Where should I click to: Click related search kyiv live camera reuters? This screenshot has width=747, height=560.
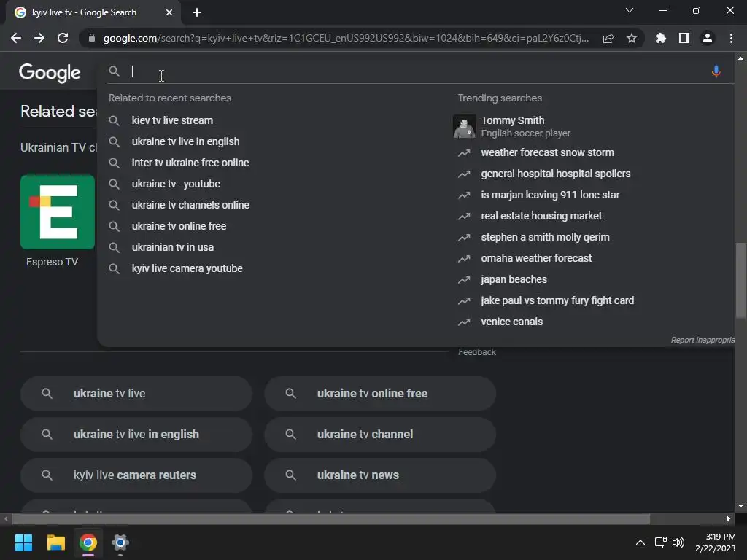[136, 475]
